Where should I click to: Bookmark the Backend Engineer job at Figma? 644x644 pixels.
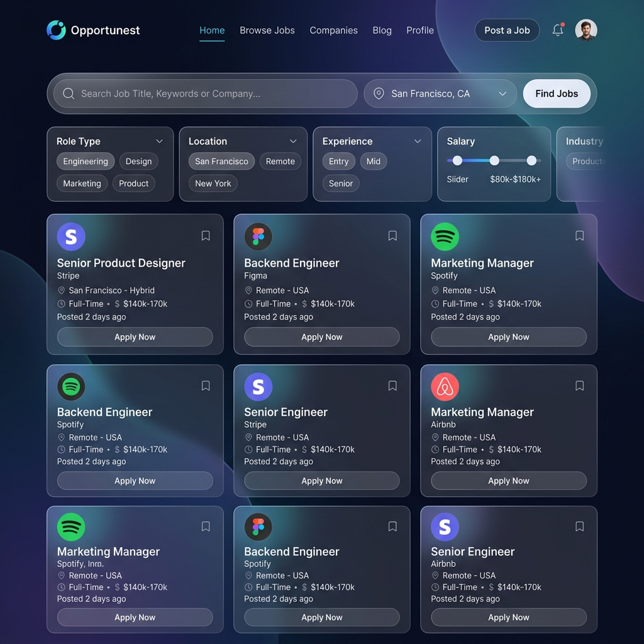(x=392, y=236)
